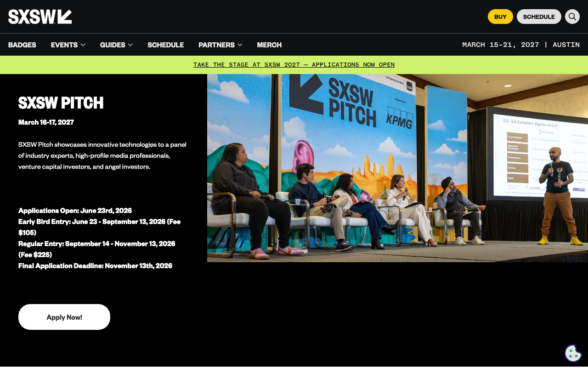Open MERCH in the navigation bar
This screenshot has height=368, width=588.
point(269,45)
